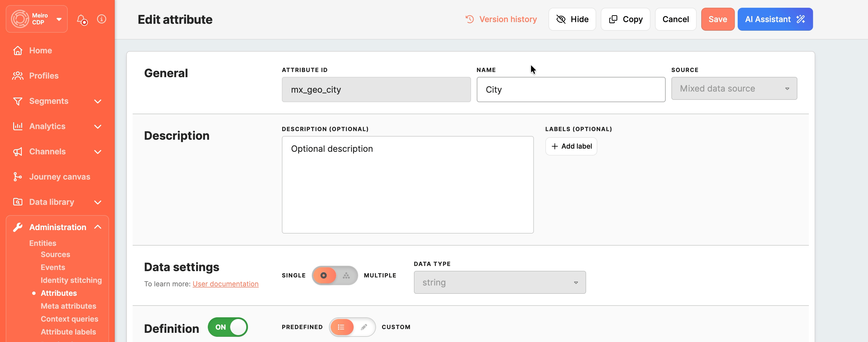Image resolution: width=868 pixels, height=342 pixels.
Task: Click the Journey canvas branch icon
Action: coord(18,177)
